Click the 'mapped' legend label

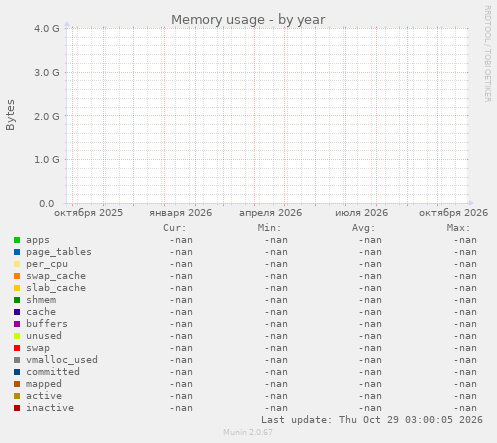(44, 384)
